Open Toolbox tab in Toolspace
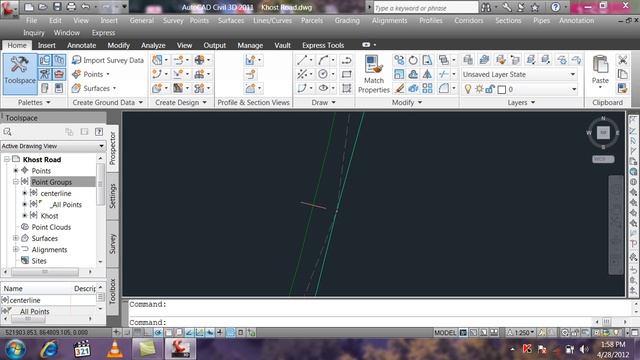Screen dimensions: 640x360 coord(113,291)
